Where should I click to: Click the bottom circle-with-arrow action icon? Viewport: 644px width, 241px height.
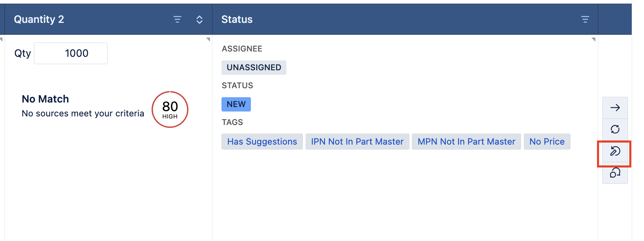click(615, 173)
